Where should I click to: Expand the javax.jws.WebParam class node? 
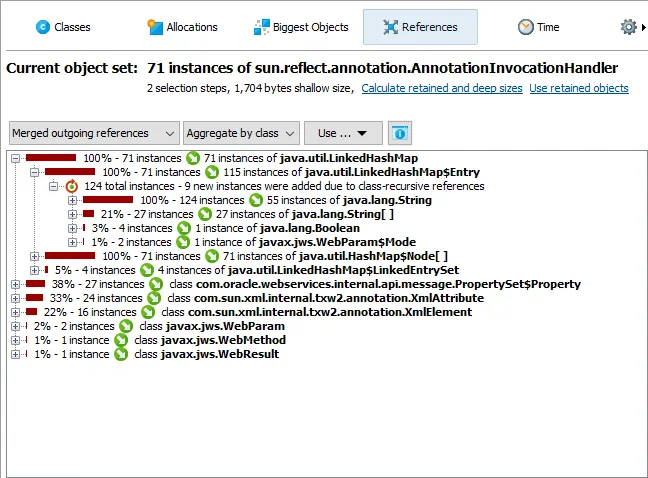15,326
